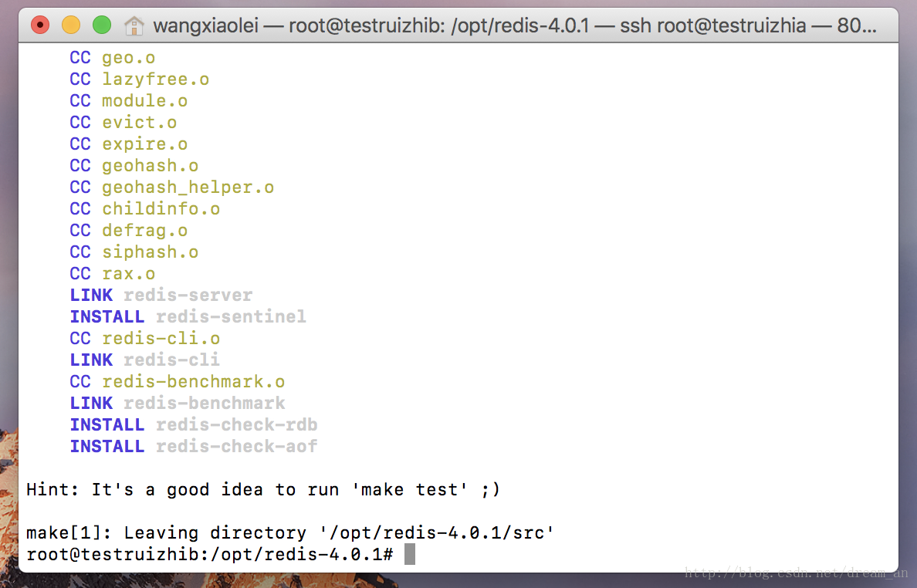
Task: Click the line 'CC module.o'
Action: (129, 101)
